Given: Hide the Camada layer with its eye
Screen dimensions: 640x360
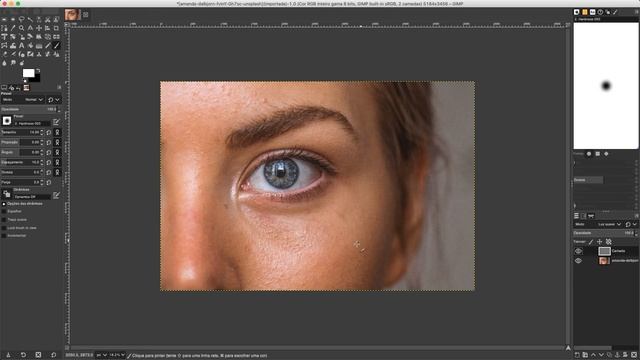Looking at the screenshot, I should 578,251.
